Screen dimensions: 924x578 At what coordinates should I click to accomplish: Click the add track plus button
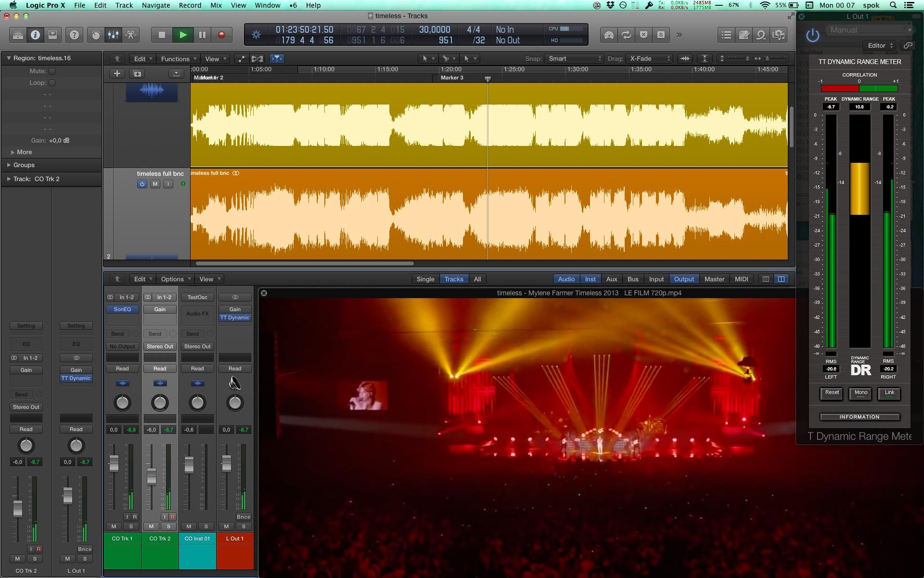pos(117,73)
